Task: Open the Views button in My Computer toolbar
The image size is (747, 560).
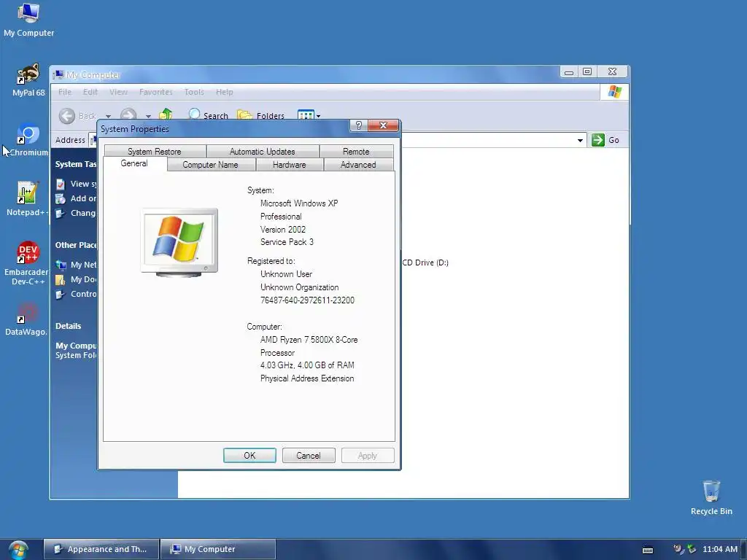Action: tap(306, 114)
